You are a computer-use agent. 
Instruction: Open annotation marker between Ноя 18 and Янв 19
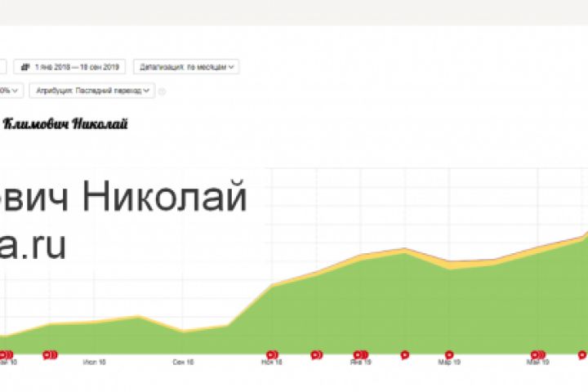coord(317,355)
